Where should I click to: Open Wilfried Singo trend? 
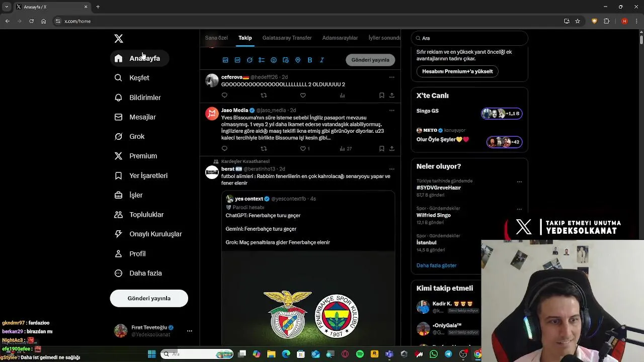tap(434, 215)
